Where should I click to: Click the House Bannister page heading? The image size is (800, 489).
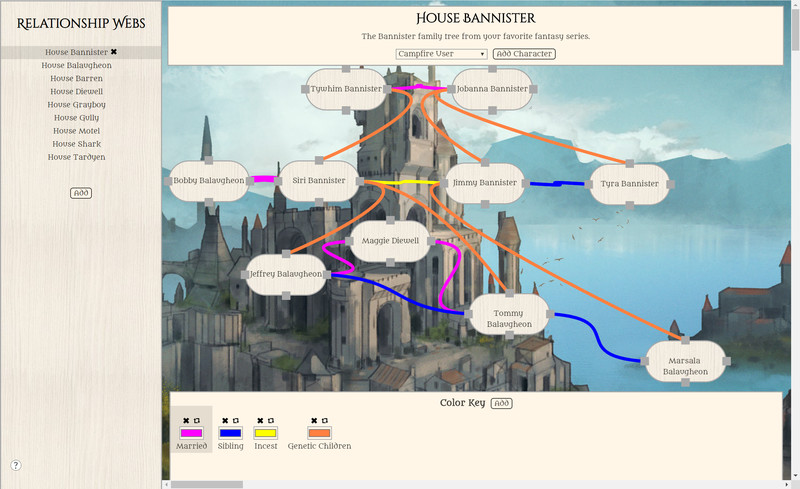click(476, 18)
